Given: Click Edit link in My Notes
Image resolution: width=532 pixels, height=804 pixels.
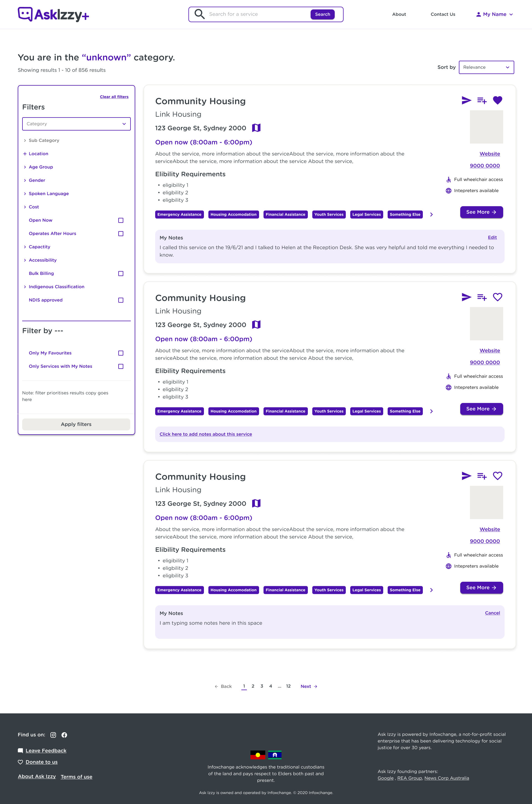Looking at the screenshot, I should pos(492,237).
